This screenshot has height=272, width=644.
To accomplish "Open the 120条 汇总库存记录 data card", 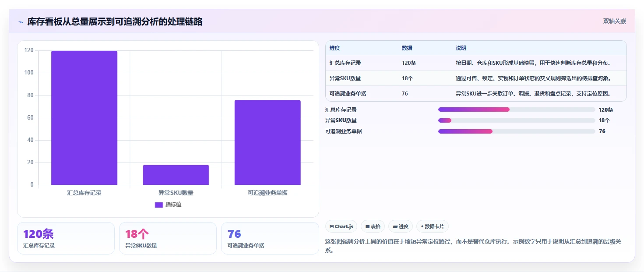I will point(66,238).
